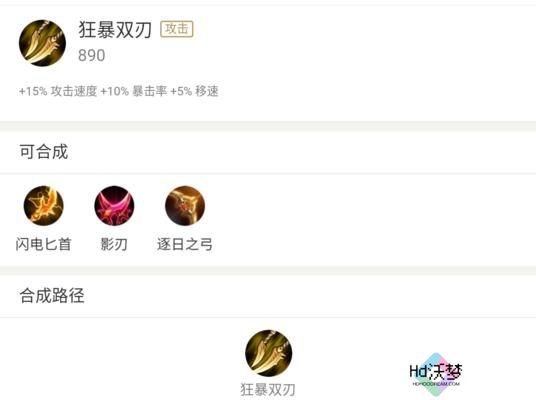Choose the 逐日之弓 bow icon
This screenshot has width=536, height=400.
(x=185, y=205)
